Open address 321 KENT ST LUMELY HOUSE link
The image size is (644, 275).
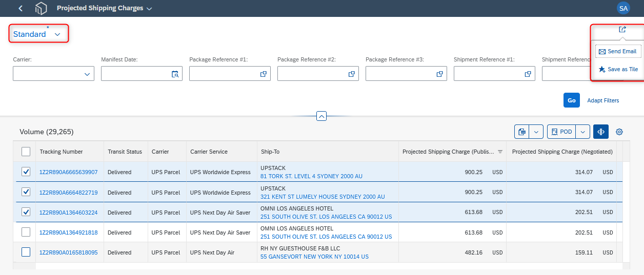click(x=323, y=197)
